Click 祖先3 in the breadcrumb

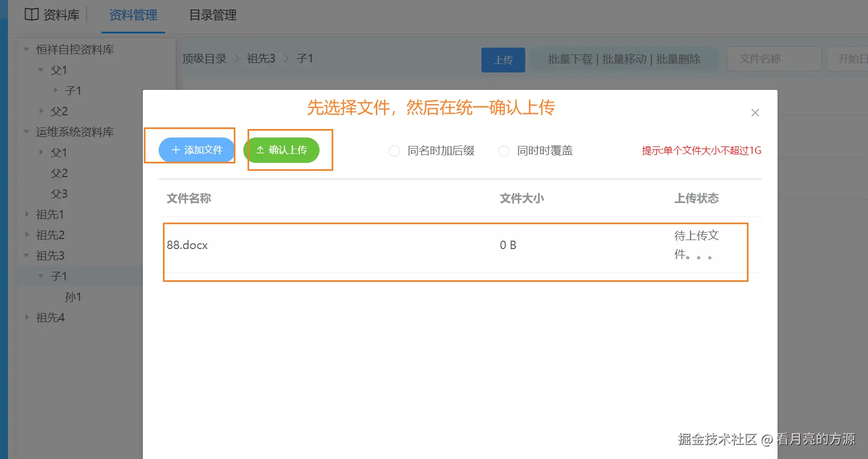click(261, 59)
